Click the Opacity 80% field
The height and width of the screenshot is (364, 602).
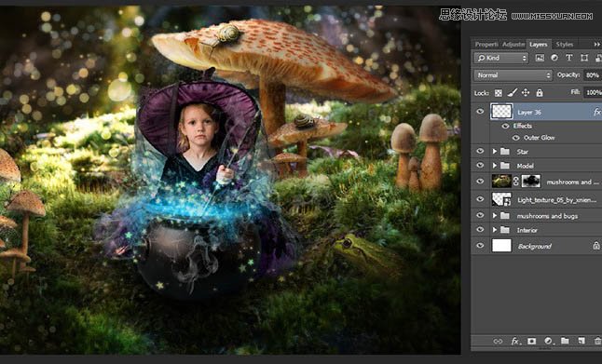[x=593, y=75]
